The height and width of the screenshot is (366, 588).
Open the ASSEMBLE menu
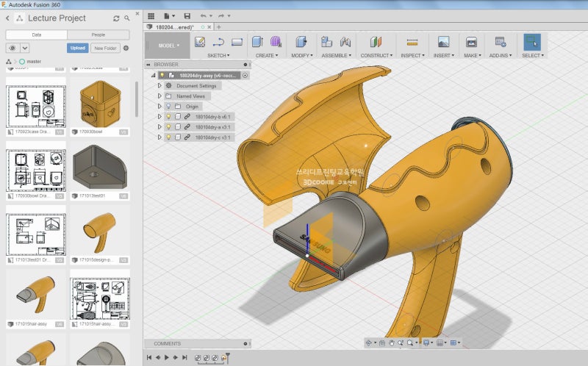click(337, 56)
